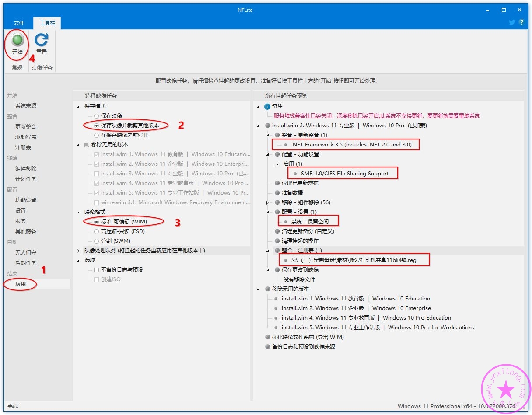The image size is (532, 415).
Task: Click status dot beside 配置 - 功能设置
Action: [x=277, y=154]
